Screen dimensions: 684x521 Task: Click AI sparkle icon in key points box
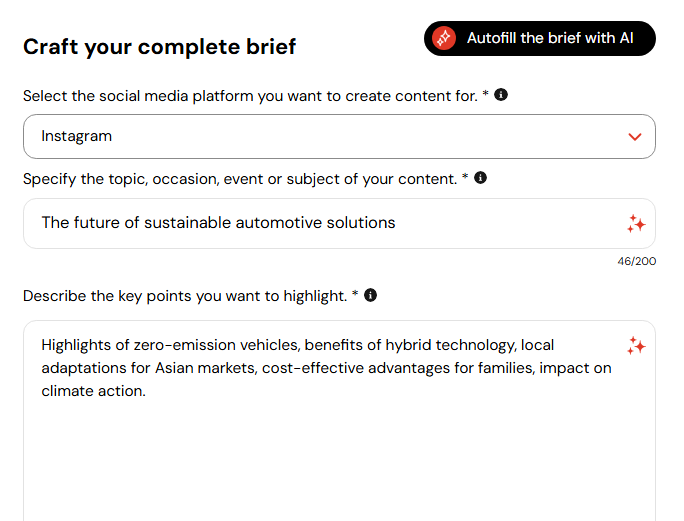(x=636, y=346)
